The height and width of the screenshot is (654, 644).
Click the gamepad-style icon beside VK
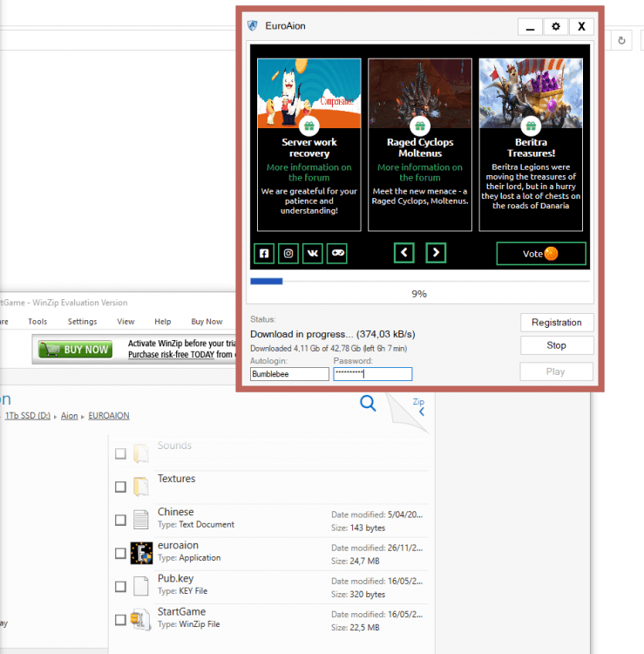tap(337, 253)
